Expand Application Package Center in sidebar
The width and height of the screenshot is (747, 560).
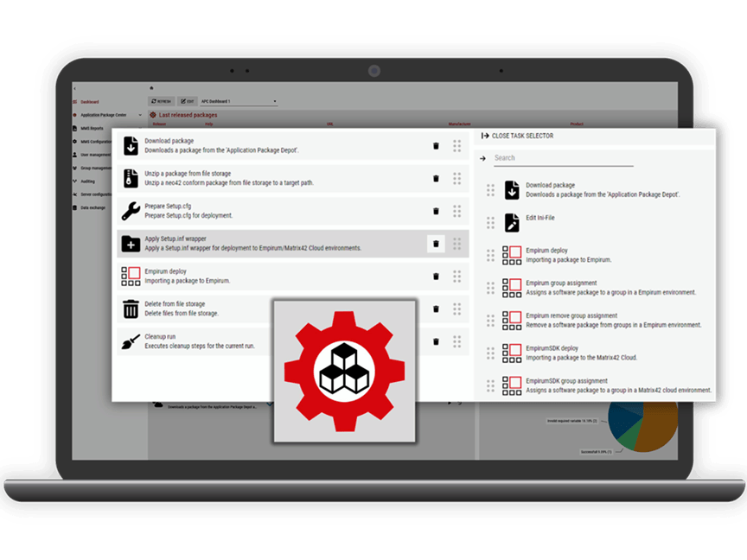(139, 115)
